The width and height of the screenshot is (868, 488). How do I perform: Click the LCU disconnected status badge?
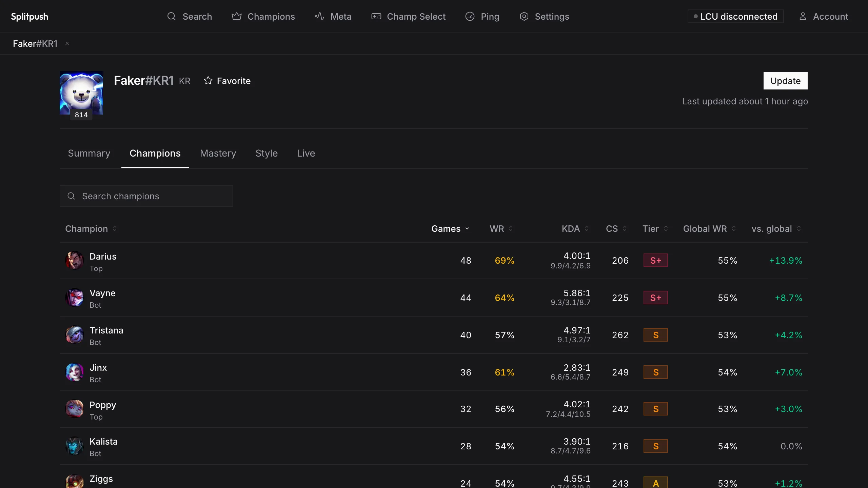735,16
